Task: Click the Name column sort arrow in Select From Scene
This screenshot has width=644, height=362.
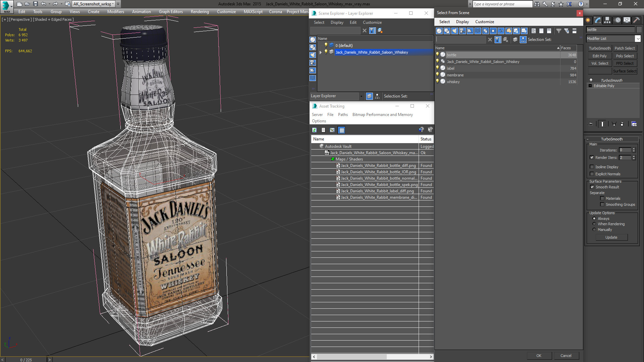Action: coord(558,48)
